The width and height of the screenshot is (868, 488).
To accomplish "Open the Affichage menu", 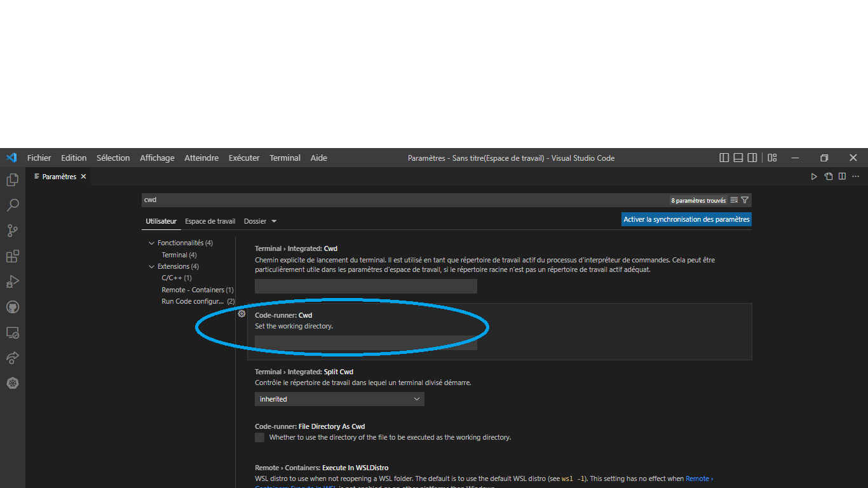I will tap(157, 158).
